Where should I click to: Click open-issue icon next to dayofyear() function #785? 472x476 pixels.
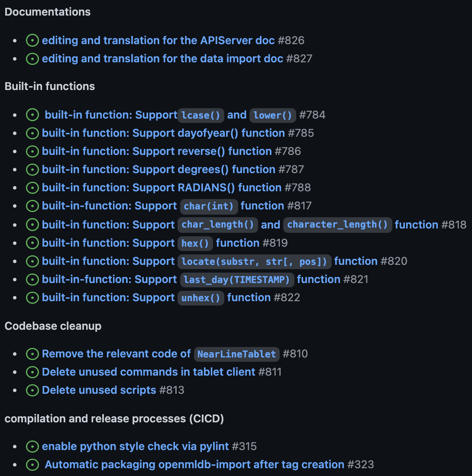click(32, 133)
